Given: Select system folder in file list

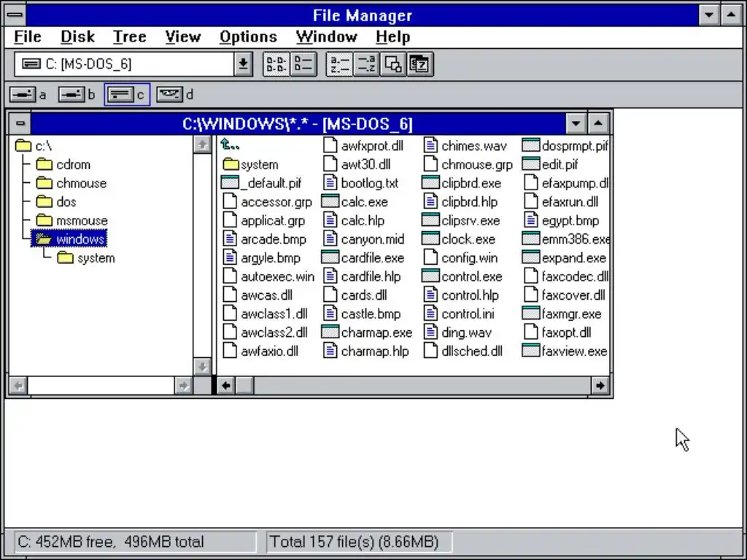Looking at the screenshot, I should click(x=251, y=165).
